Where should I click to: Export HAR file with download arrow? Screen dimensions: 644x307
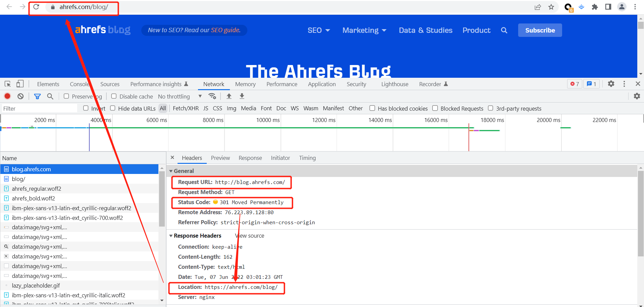point(242,96)
